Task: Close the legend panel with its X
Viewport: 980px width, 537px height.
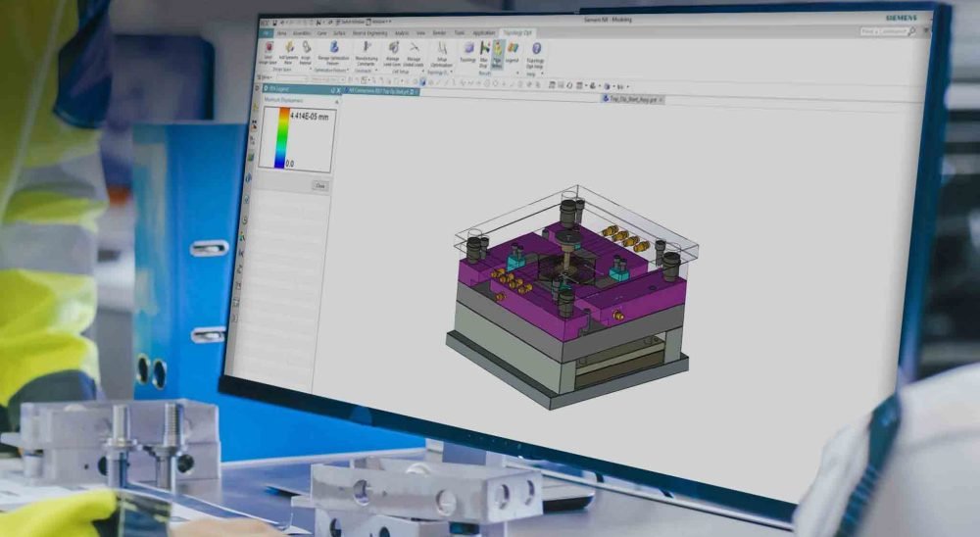Action: coord(337,89)
